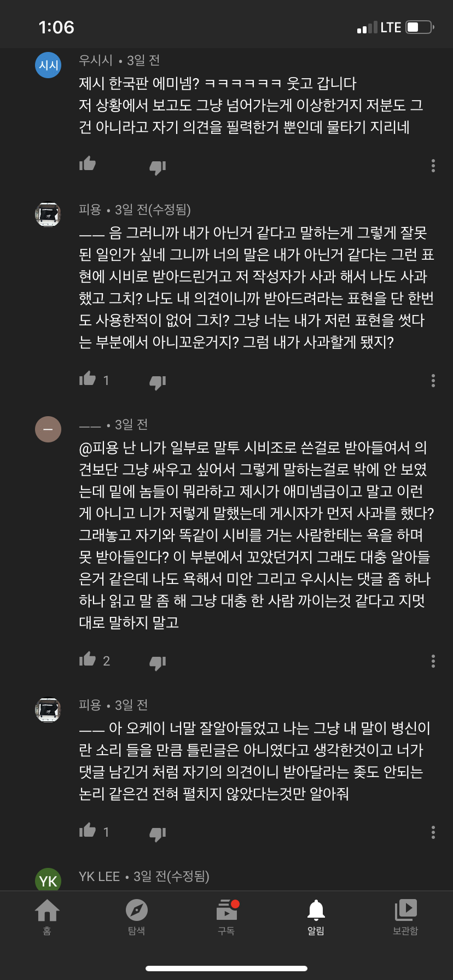Open the 보관함 library tab
Image resolution: width=453 pixels, height=980 pixels.
pos(405,917)
